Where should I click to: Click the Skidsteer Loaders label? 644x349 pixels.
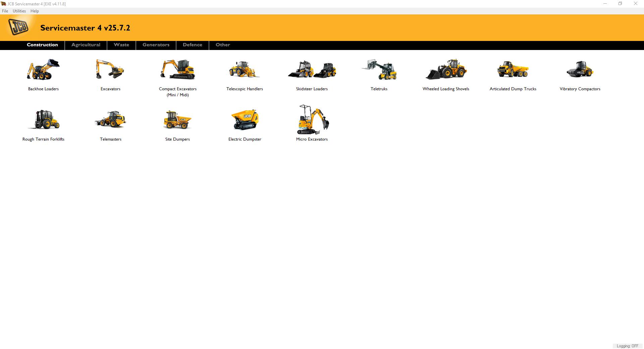pos(312,89)
